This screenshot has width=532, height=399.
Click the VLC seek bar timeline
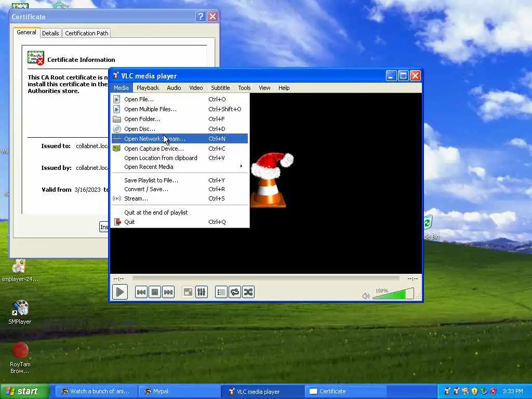tap(265, 278)
